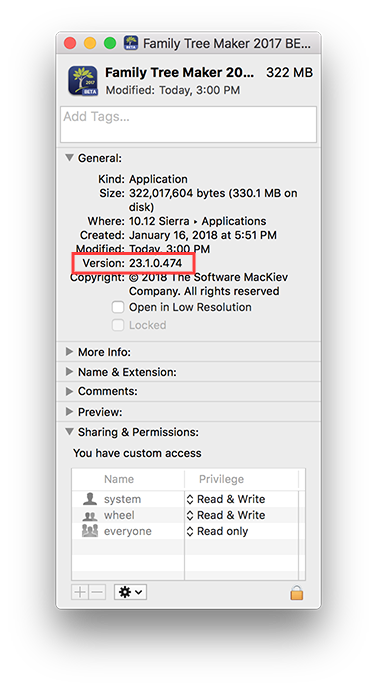Toggle the Locked checkbox
Viewport: 377px width, 689px height.
[118, 325]
